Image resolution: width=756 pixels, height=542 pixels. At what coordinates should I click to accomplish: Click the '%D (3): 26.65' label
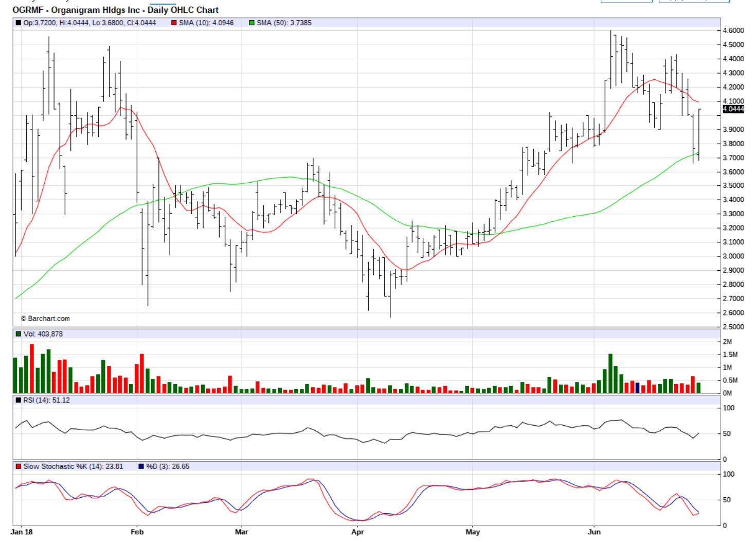[x=168, y=466]
